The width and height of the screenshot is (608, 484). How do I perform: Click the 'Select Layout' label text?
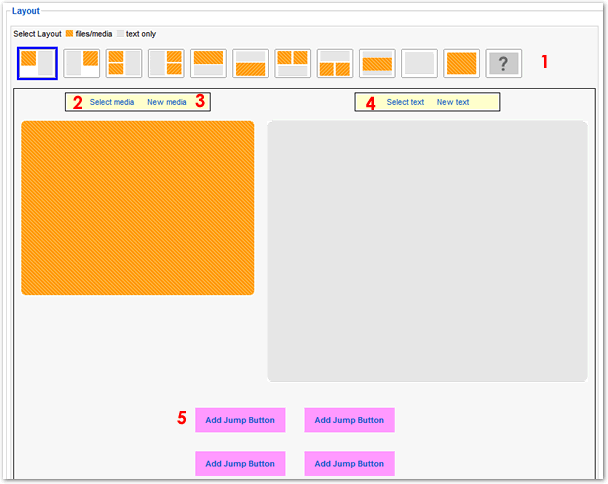pos(37,34)
